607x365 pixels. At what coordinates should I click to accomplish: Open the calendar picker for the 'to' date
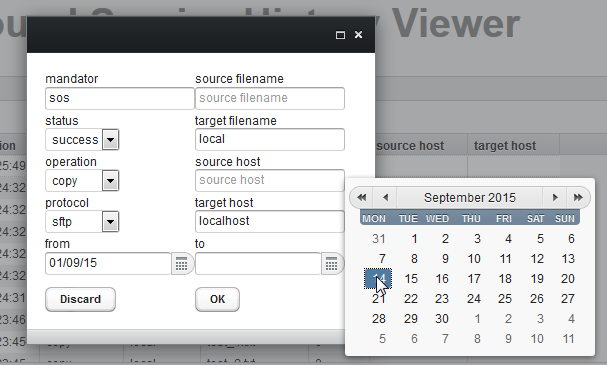[x=332, y=264]
